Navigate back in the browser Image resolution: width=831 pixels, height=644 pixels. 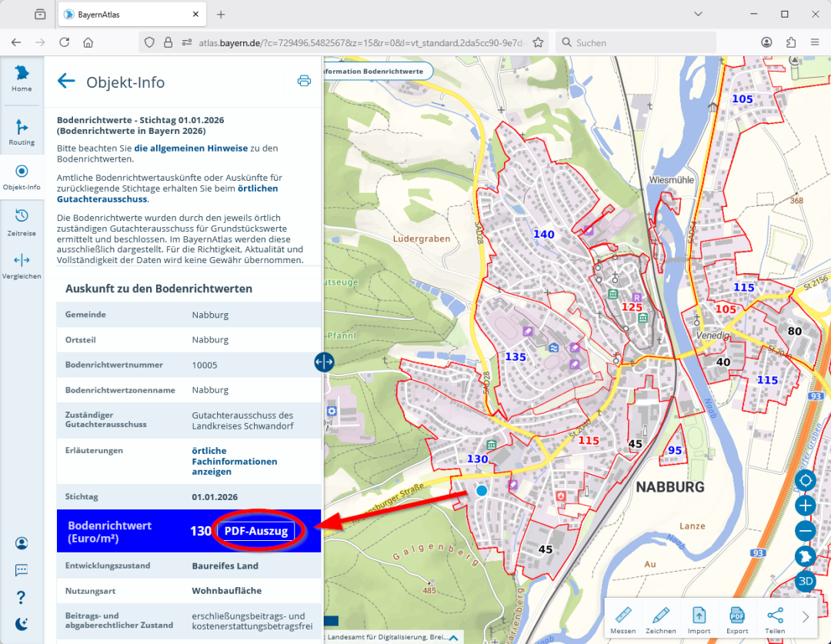(16, 42)
